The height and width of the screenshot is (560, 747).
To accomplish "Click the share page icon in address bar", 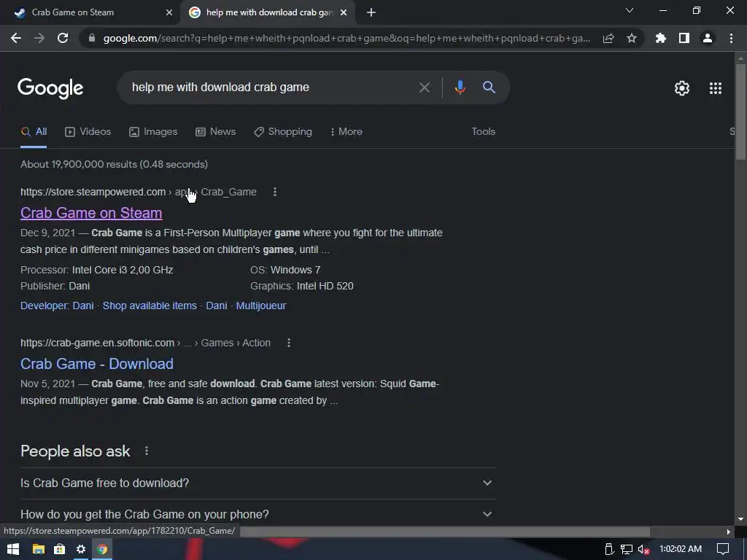I will 608,39.
